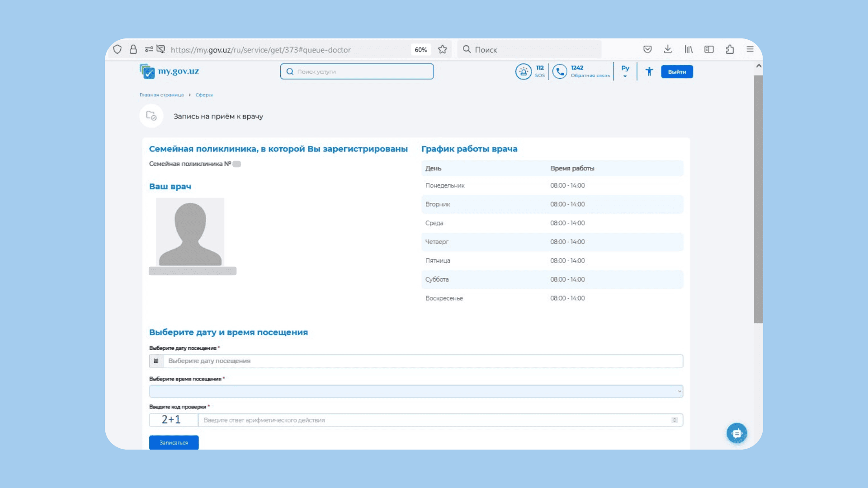868x488 pixels.
Task: Click the 60% zoom level indicator
Action: pos(421,50)
